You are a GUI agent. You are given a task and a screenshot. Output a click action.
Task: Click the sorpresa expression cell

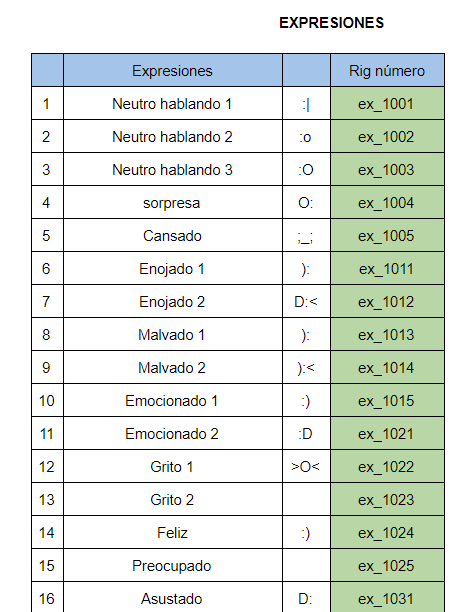(173, 203)
